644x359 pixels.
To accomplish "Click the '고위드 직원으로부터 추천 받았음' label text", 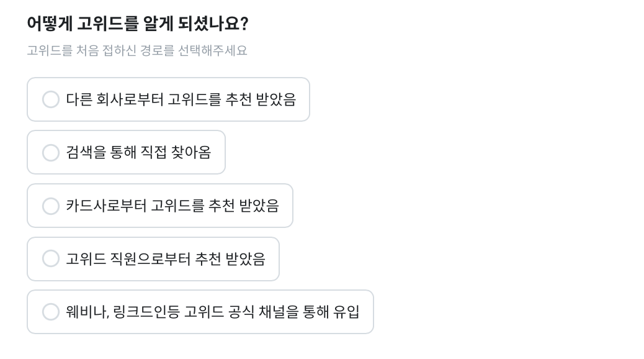I will (166, 259).
